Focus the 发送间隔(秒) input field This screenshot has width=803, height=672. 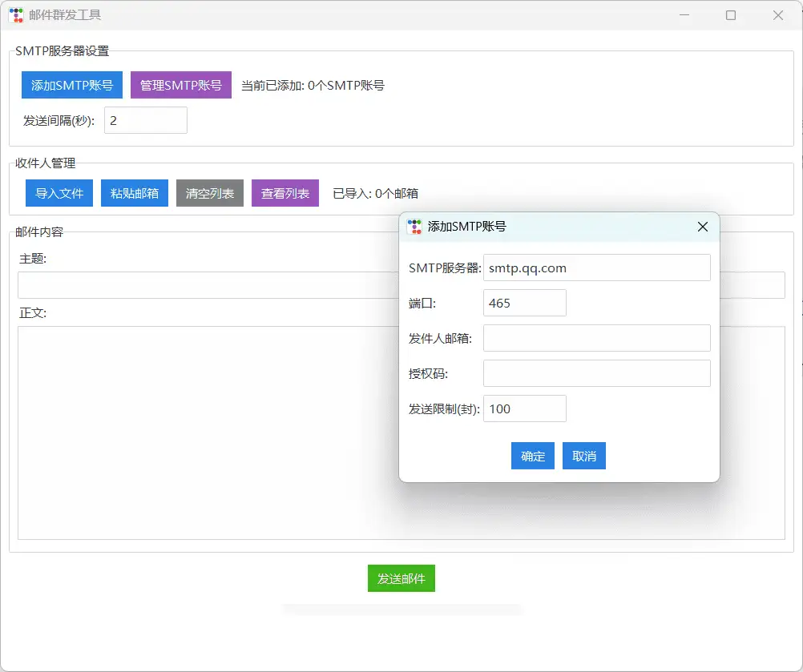click(x=145, y=120)
